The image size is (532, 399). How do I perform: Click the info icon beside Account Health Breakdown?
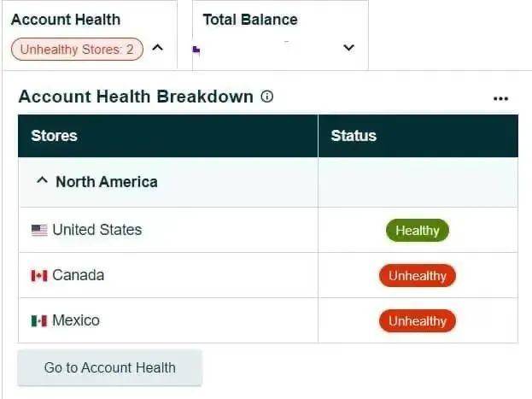click(x=267, y=97)
